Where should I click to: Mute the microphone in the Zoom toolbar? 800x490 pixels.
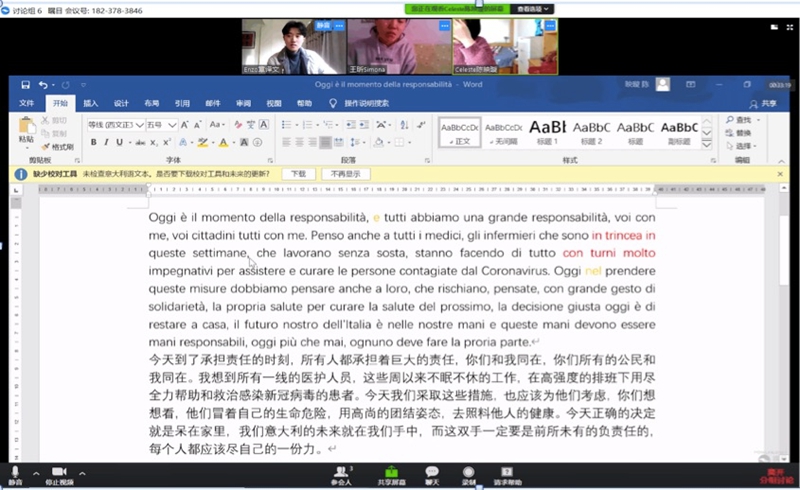pyautogui.click(x=15, y=473)
